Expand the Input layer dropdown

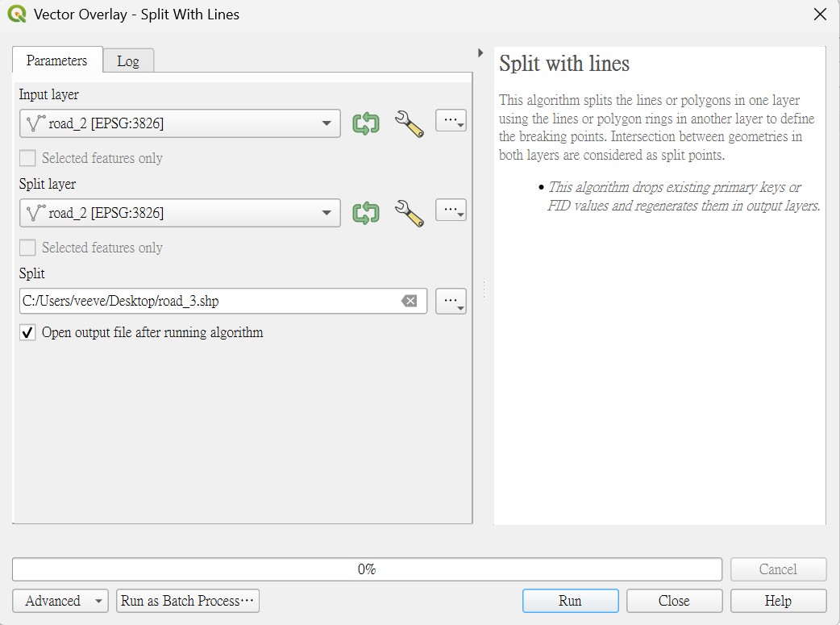[x=180, y=123]
